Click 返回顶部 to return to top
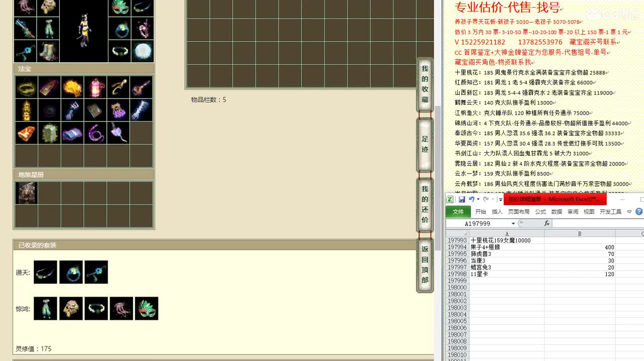 pos(425,264)
